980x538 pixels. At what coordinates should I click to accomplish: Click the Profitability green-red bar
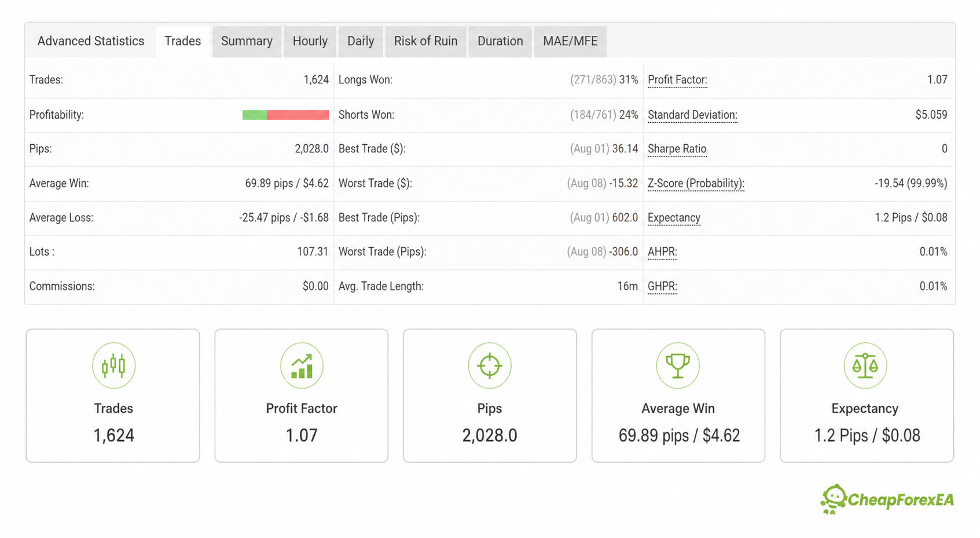tap(285, 115)
